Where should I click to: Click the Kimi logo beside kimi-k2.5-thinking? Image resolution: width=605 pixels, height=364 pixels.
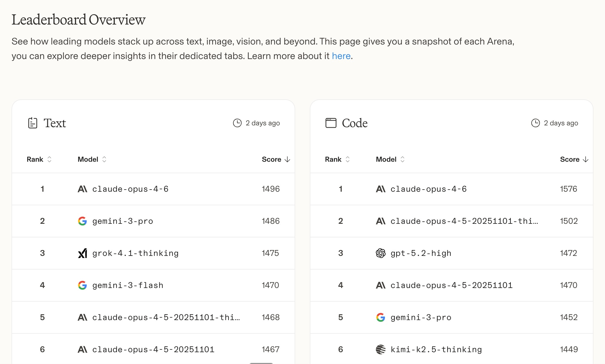pyautogui.click(x=381, y=349)
